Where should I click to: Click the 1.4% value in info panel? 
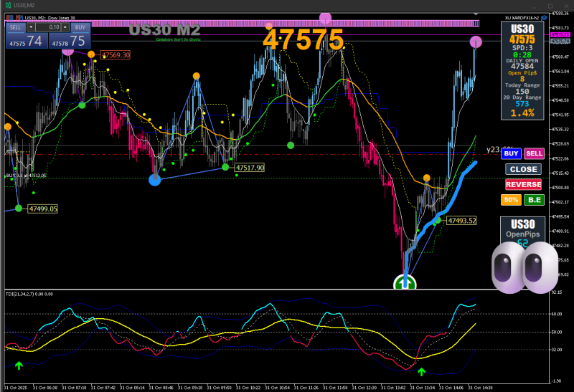click(x=522, y=113)
